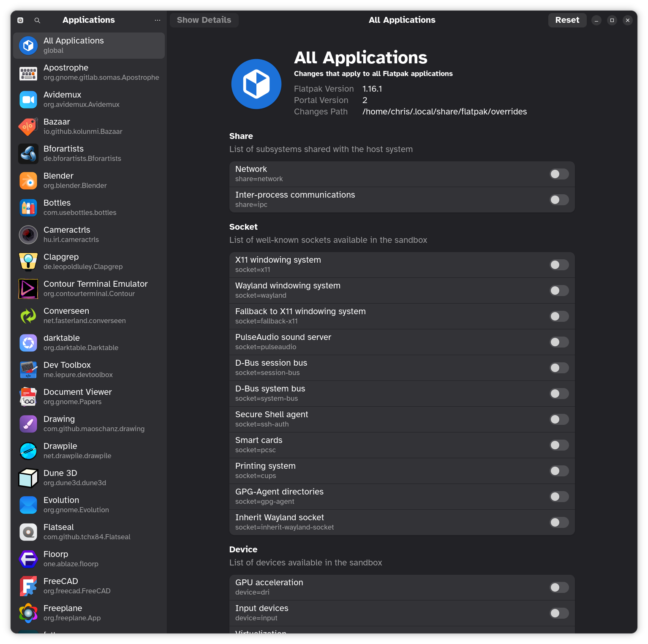Enable Network sharing toggle
This screenshot has width=648, height=644.
[x=558, y=174]
